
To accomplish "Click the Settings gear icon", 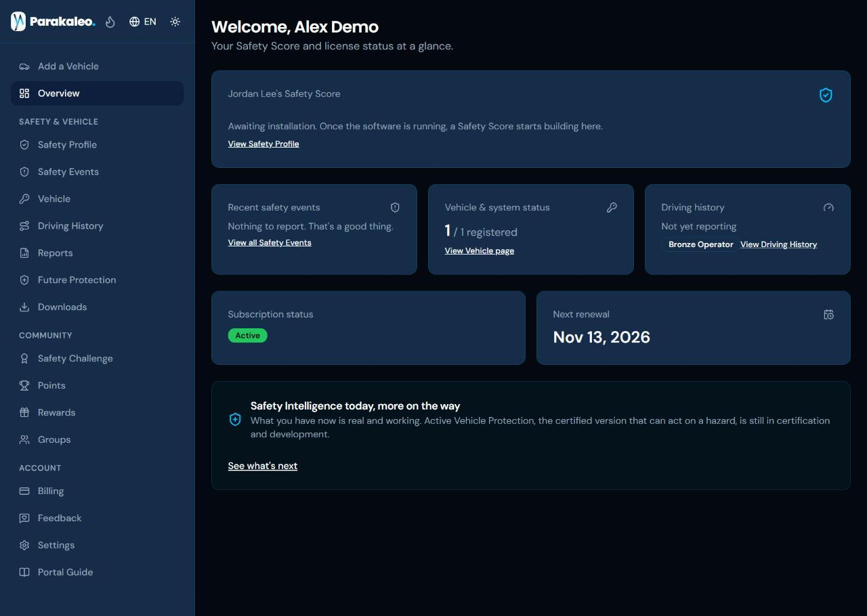I will 24,546.
